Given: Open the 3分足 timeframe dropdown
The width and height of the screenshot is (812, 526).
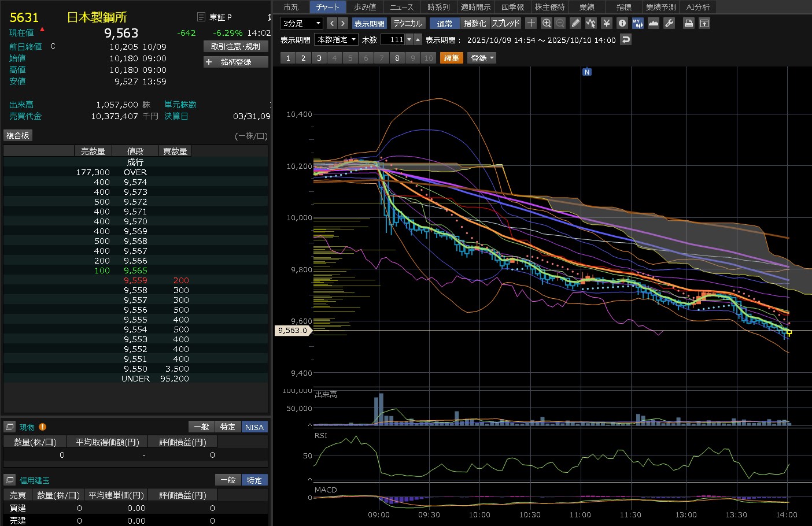Looking at the screenshot, I should coord(301,23).
